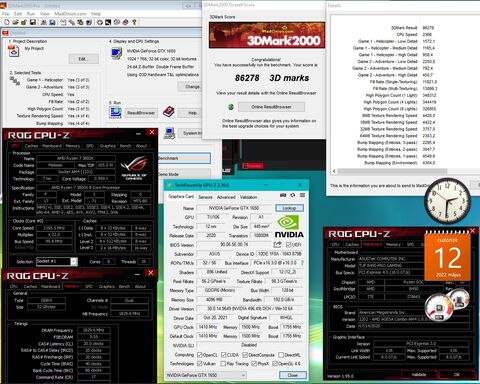
Task: Open CPU tab in the right CPU-Z window
Action: pos(335,244)
